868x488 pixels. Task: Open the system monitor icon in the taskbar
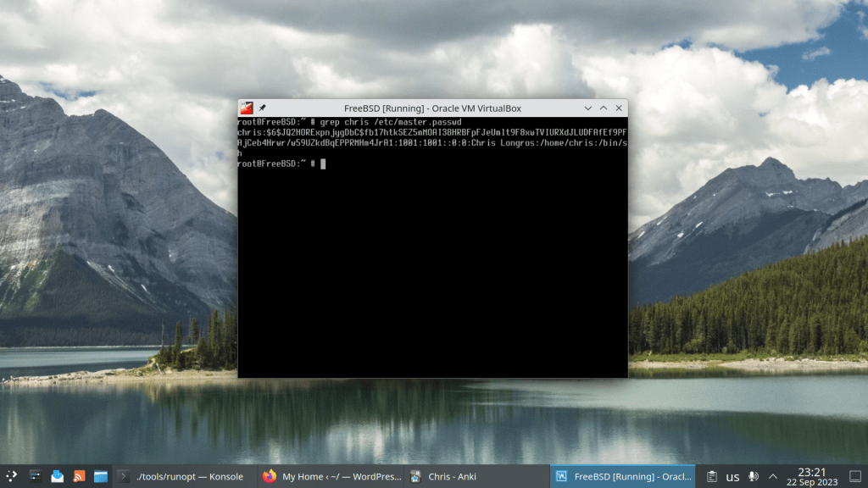click(35, 476)
